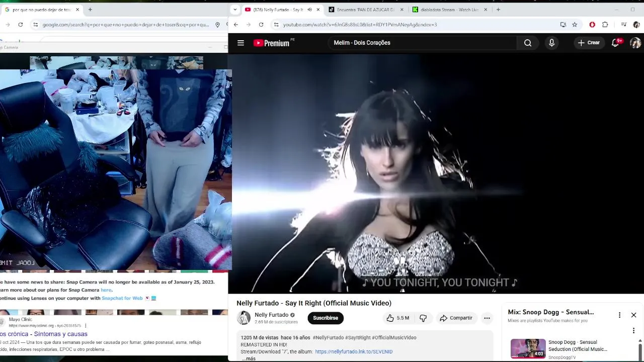Switch to the diabladota Stream tab

pyautogui.click(x=450, y=10)
